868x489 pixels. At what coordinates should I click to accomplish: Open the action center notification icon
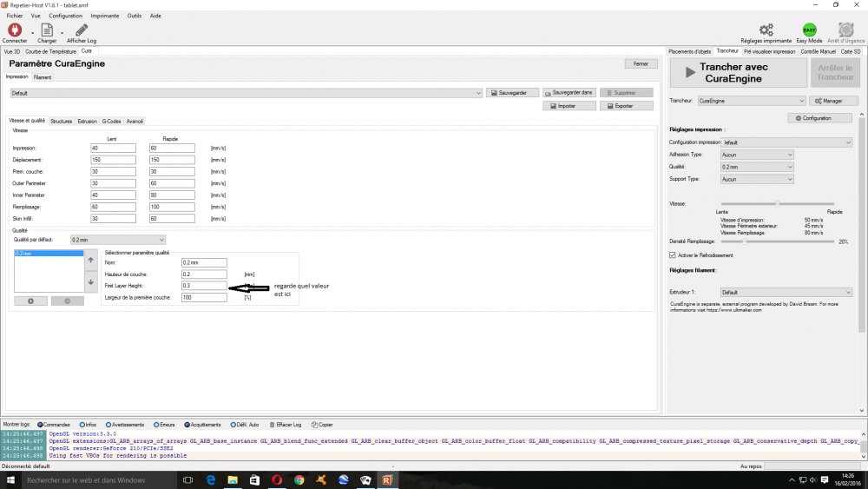[x=825, y=480]
